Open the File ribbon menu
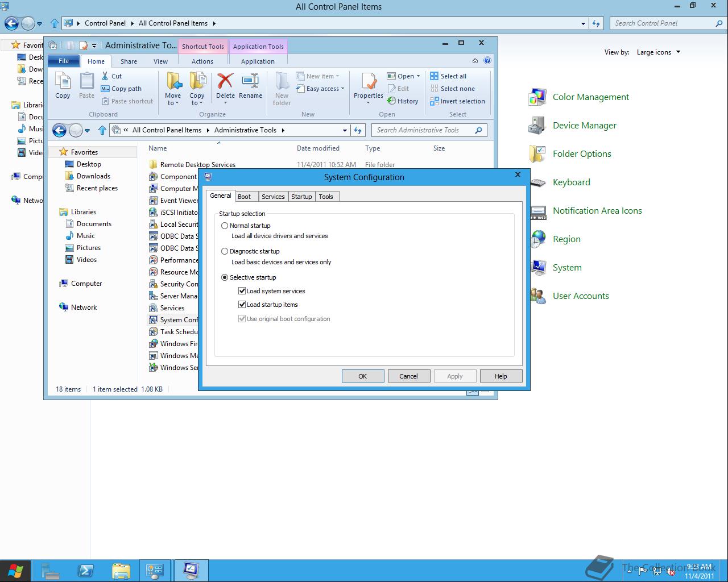Image resolution: width=728 pixels, height=582 pixels. coord(64,61)
